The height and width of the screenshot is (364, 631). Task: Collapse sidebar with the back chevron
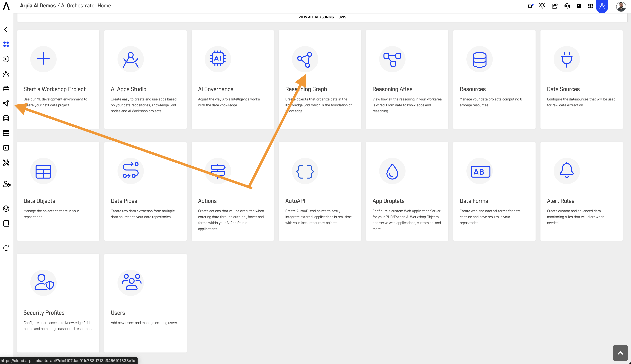[x=6, y=29]
